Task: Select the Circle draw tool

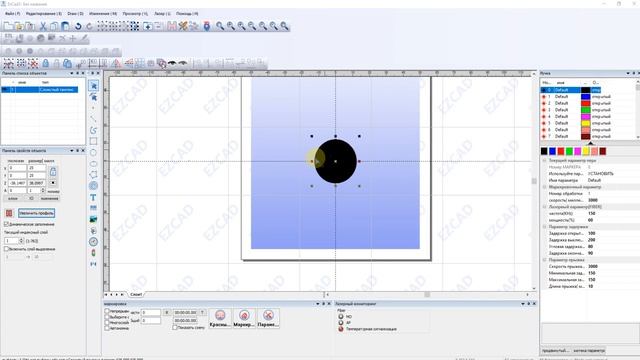Action: 93,152
